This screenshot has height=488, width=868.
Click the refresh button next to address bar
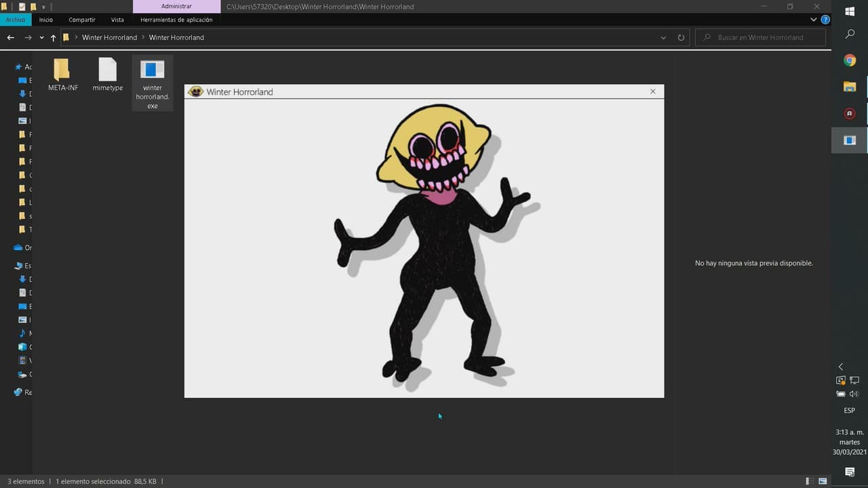[681, 37]
